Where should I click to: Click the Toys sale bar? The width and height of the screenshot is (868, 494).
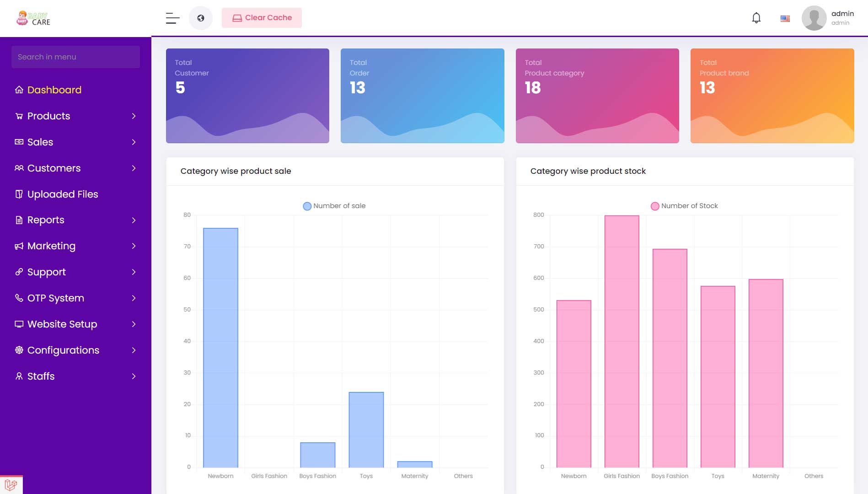point(366,430)
